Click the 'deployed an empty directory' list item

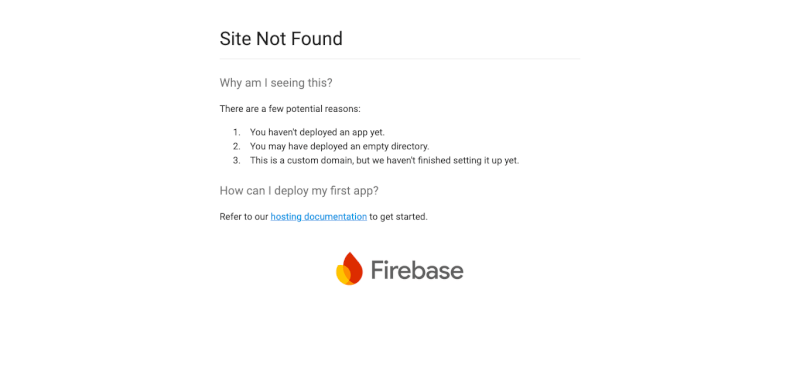point(340,146)
